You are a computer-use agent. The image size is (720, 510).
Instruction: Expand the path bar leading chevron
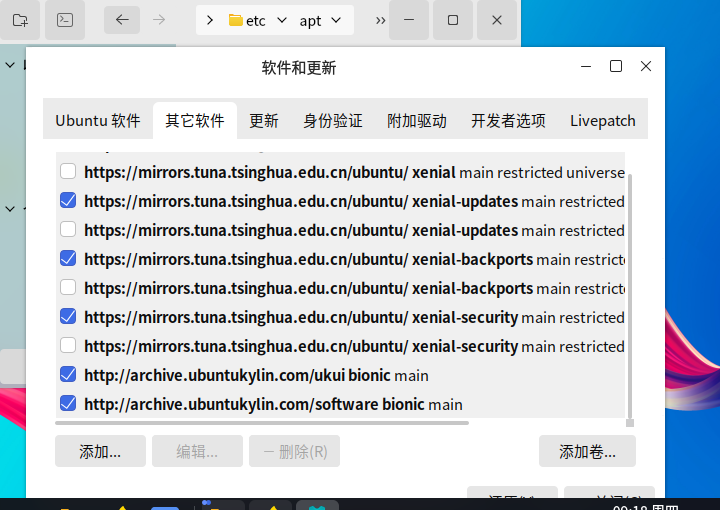click(x=210, y=20)
